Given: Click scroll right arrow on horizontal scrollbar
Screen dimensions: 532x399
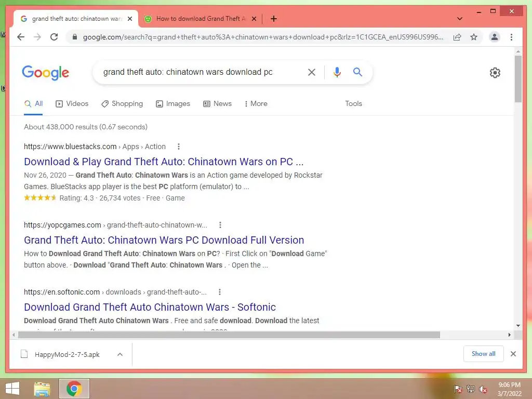Looking at the screenshot, I should pos(509,335).
